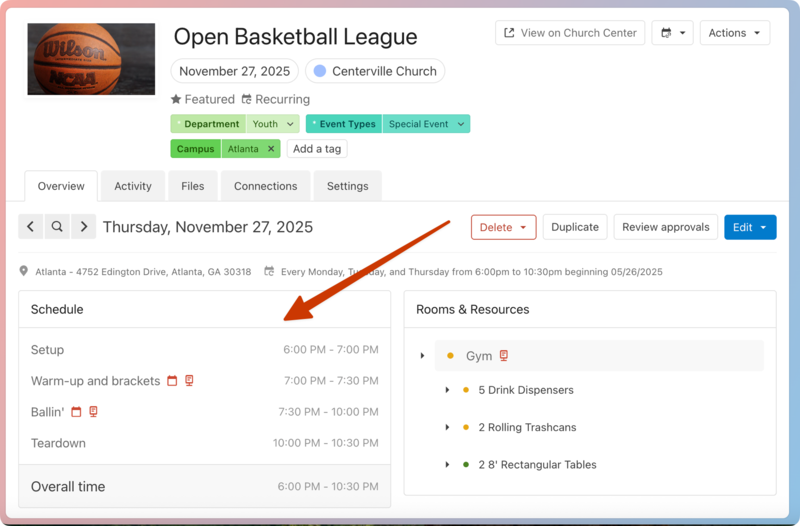Click the 5 Drink Dispensers text
The height and width of the screenshot is (526, 800).
click(x=526, y=390)
